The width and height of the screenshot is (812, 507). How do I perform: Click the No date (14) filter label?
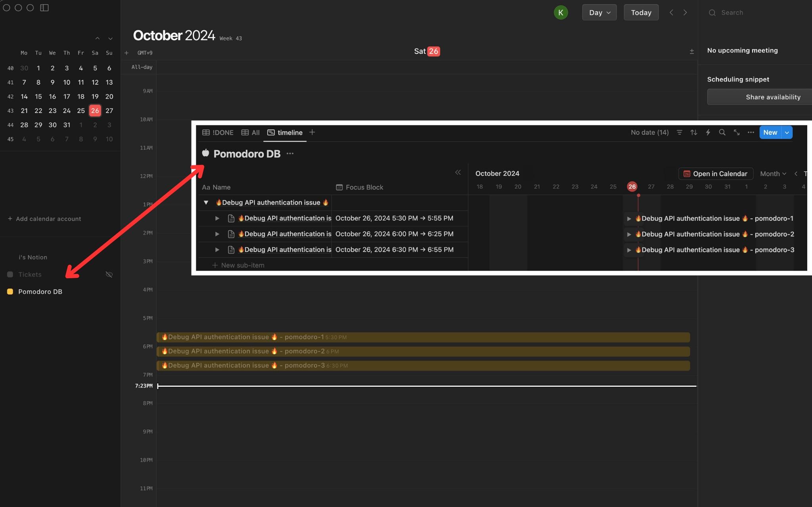649,132
